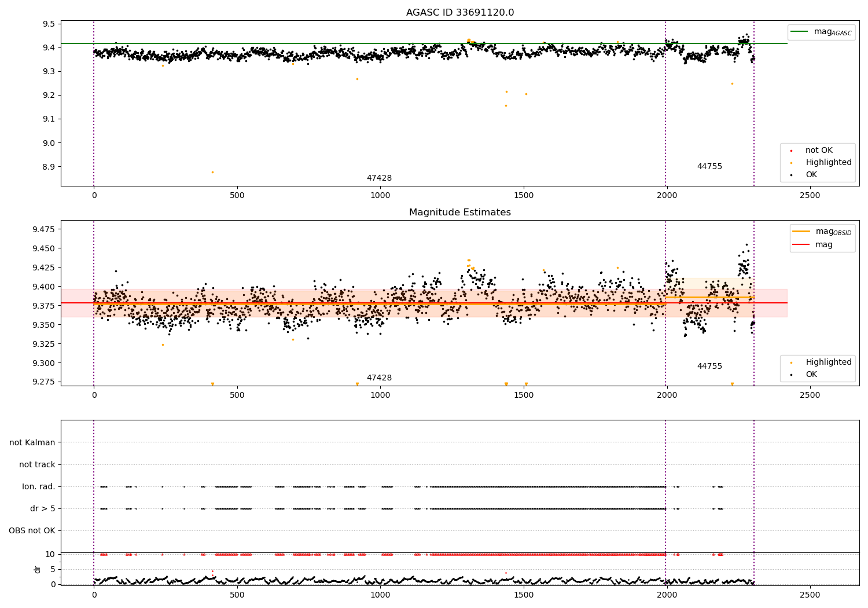Click the '47428' label in Magnitude Estimates plot
The width and height of the screenshot is (868, 608).
[x=379, y=378]
